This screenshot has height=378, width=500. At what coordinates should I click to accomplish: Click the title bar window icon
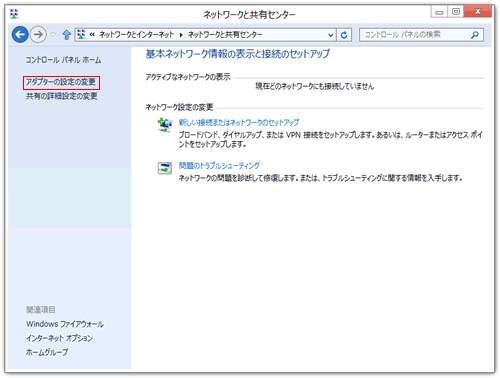pos(14,14)
